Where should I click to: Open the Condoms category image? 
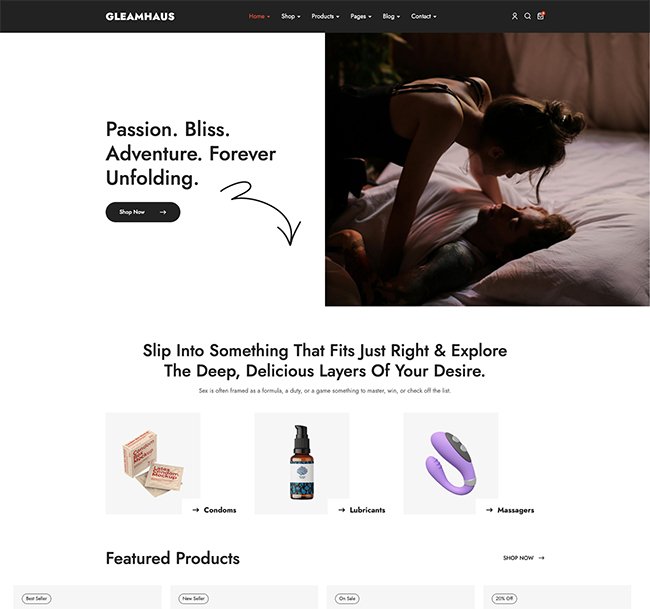pyautogui.click(x=153, y=463)
